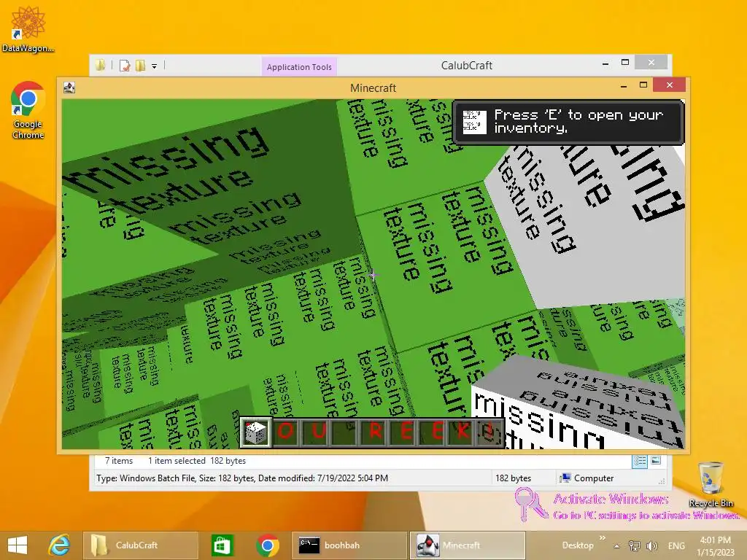Click the Minecraft window title bar text
Image resolution: width=747 pixels, height=560 pixels.
point(373,88)
